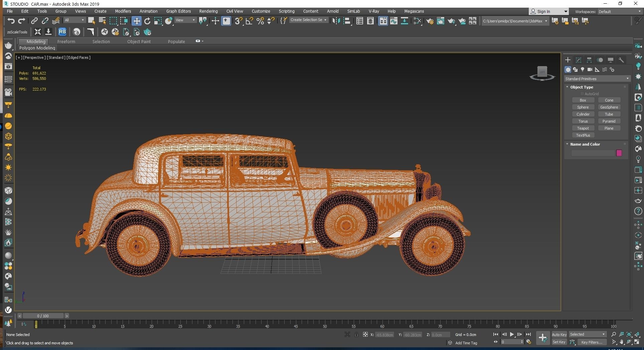The width and height of the screenshot is (644, 350).
Task: Open the Curve Editor icon
Action: tap(394, 21)
